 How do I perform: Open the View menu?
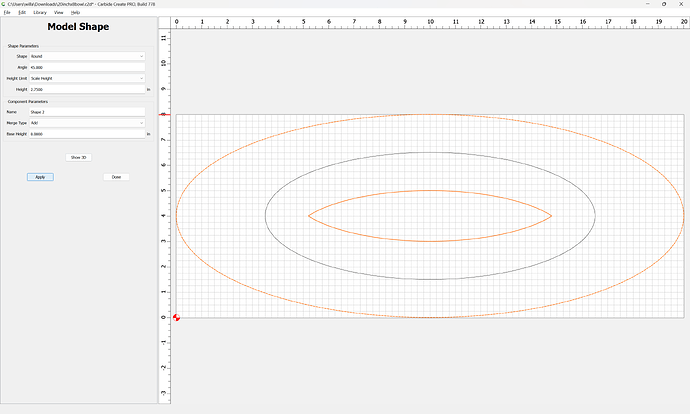(59, 12)
